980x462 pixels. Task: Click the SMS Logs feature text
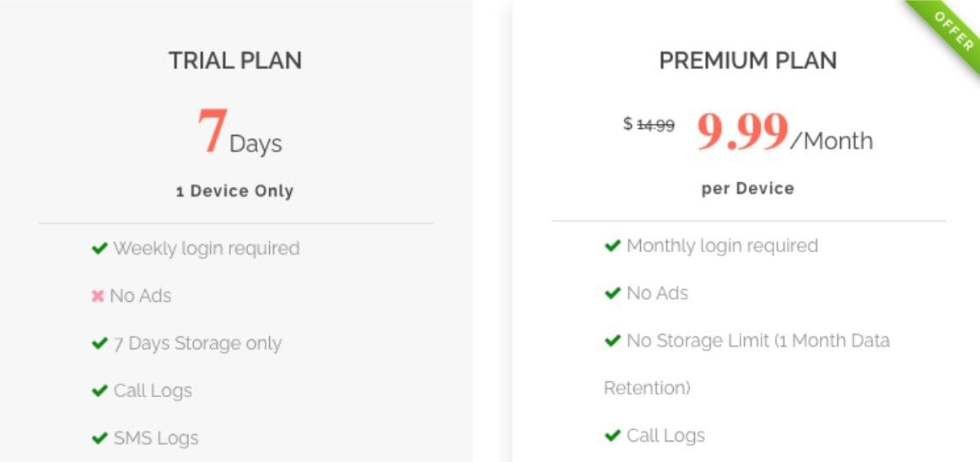coord(156,438)
